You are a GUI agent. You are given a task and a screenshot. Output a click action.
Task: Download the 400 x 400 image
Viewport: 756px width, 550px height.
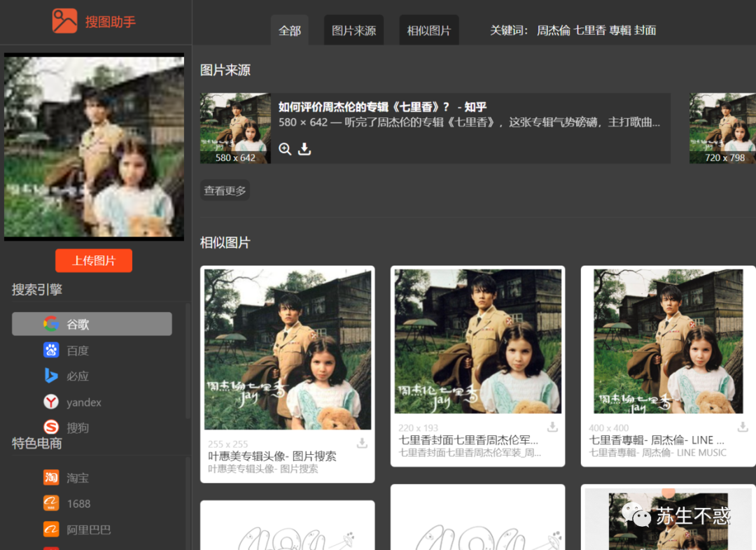coord(743,427)
